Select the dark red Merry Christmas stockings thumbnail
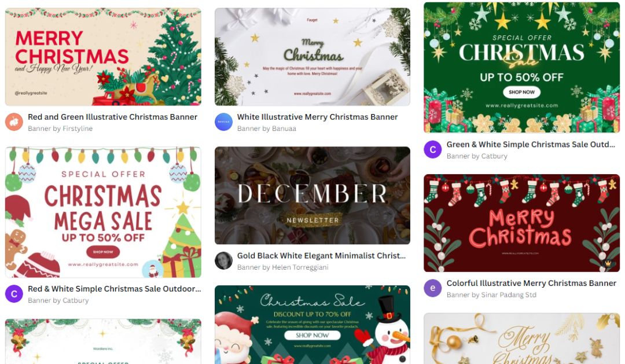Screen dimensions: 625x364 (x=522, y=223)
